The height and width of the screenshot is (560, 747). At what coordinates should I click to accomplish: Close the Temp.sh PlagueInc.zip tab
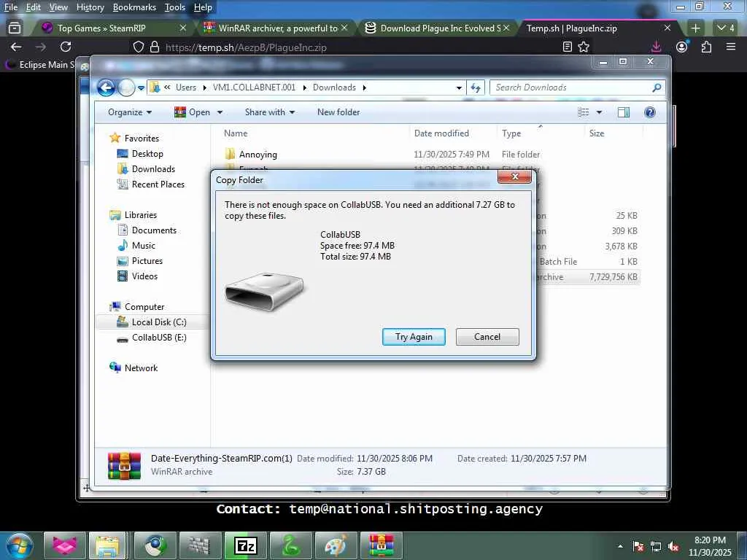tap(667, 28)
